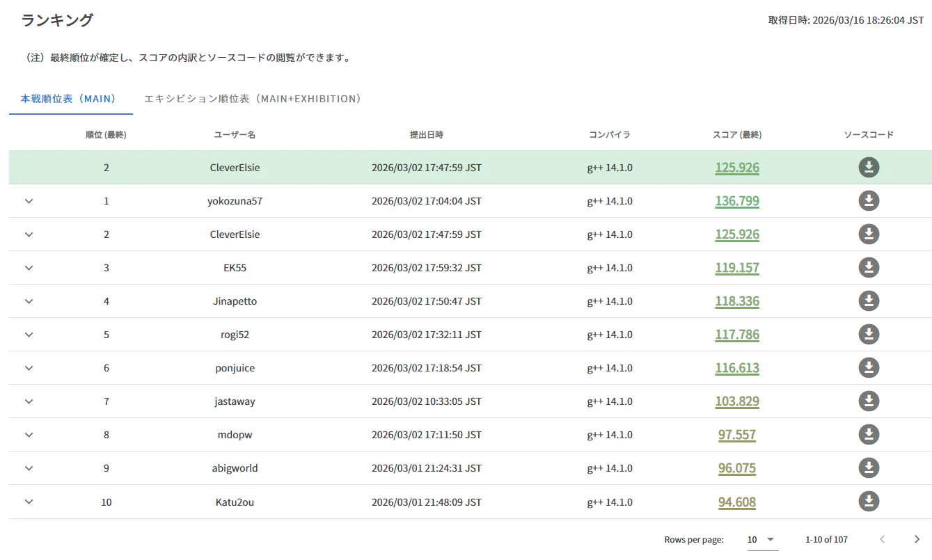Expand the abigworld row details

(29, 468)
